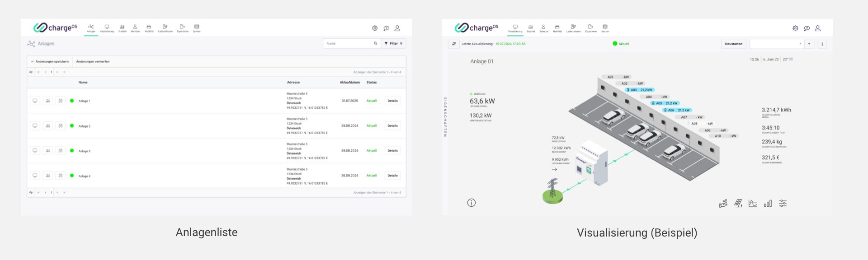Open settings gear in Anlagenliste header
The width and height of the screenshot is (868, 260).
pyautogui.click(x=375, y=28)
